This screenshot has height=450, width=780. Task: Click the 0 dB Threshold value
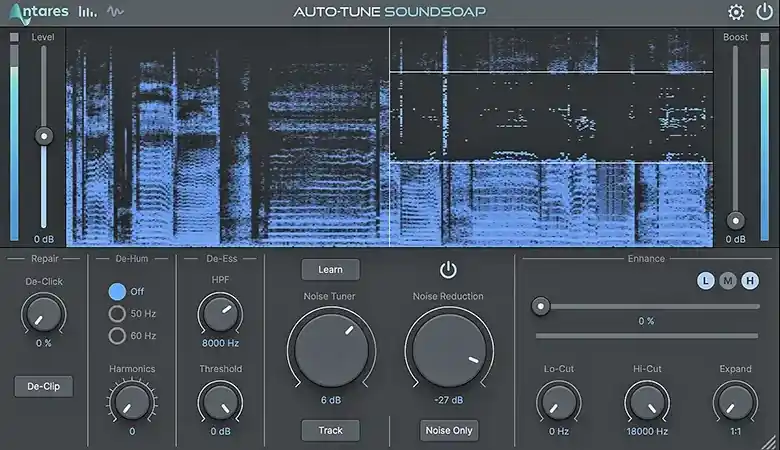pyautogui.click(x=220, y=432)
